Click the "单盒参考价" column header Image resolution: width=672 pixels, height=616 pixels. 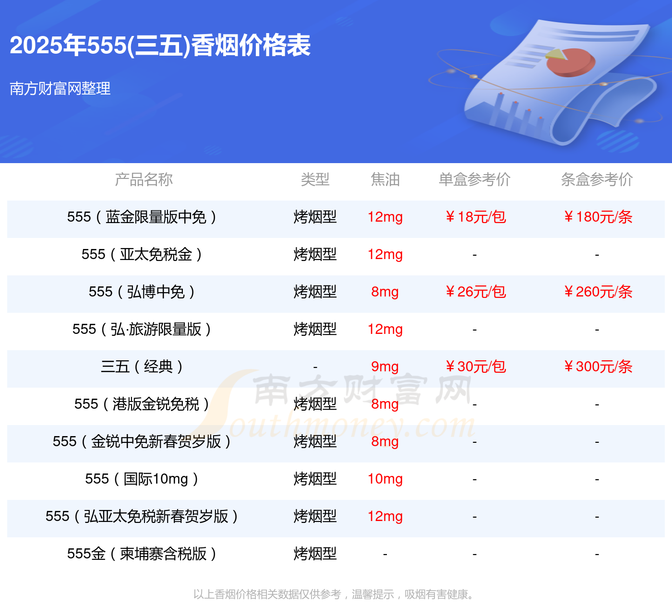point(474,179)
